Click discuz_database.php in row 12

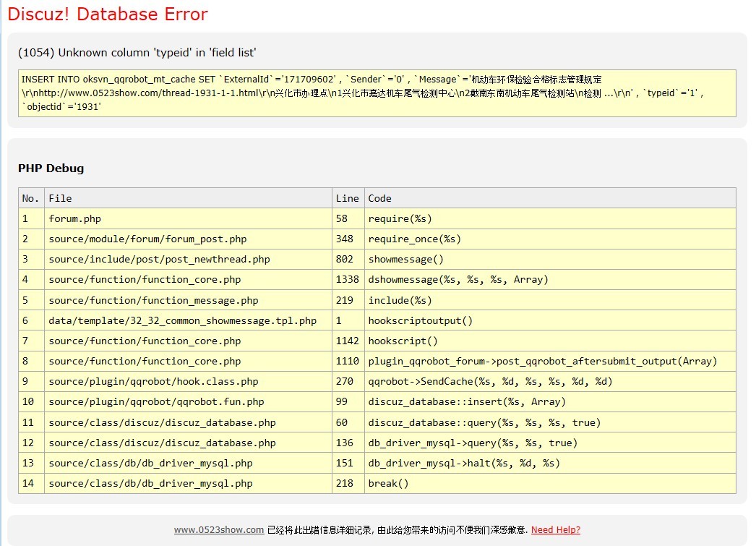188,443
